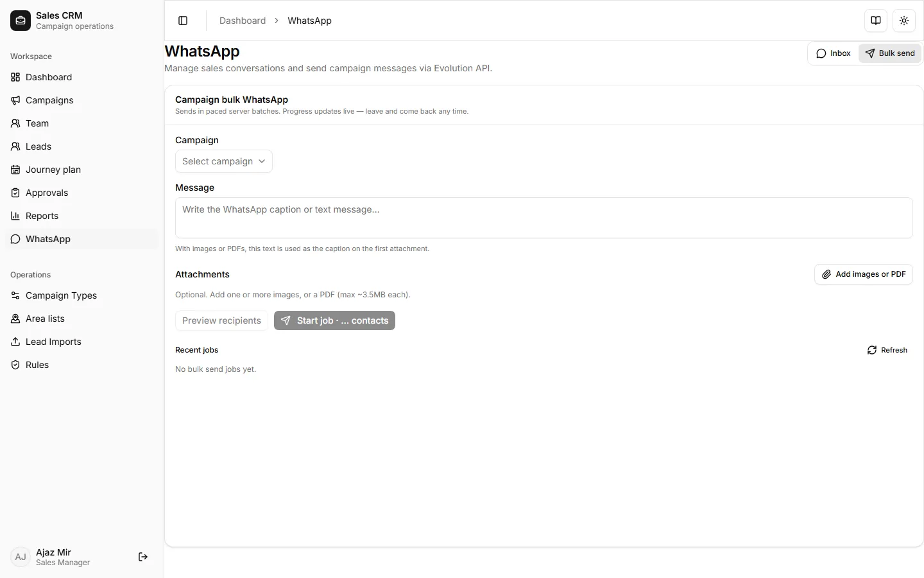924x578 pixels.
Task: Click the Dashboard breadcrumb link
Action: click(243, 21)
